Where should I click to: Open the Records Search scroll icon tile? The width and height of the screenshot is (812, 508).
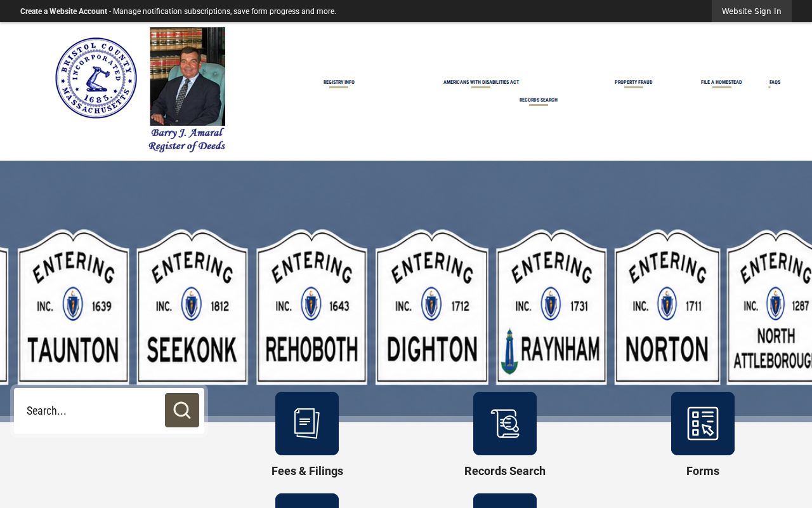point(505,424)
